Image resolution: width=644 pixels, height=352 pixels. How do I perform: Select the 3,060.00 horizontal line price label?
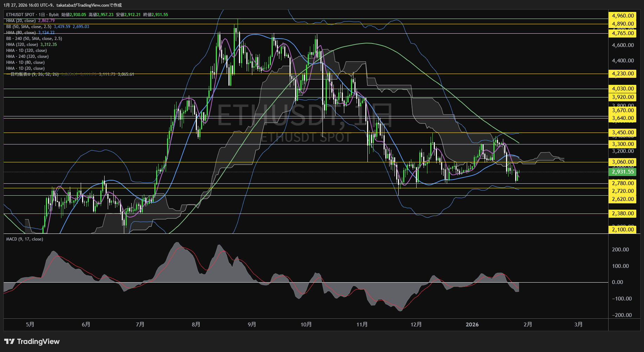623,162
